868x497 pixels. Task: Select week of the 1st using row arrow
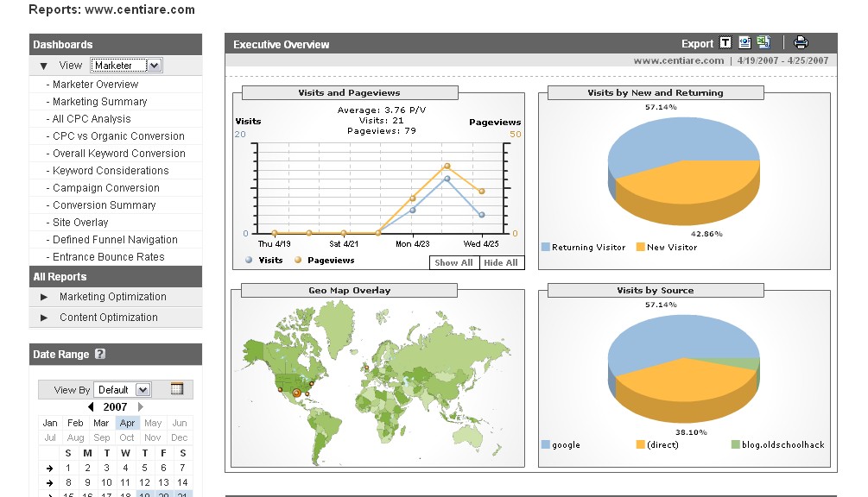(x=49, y=468)
